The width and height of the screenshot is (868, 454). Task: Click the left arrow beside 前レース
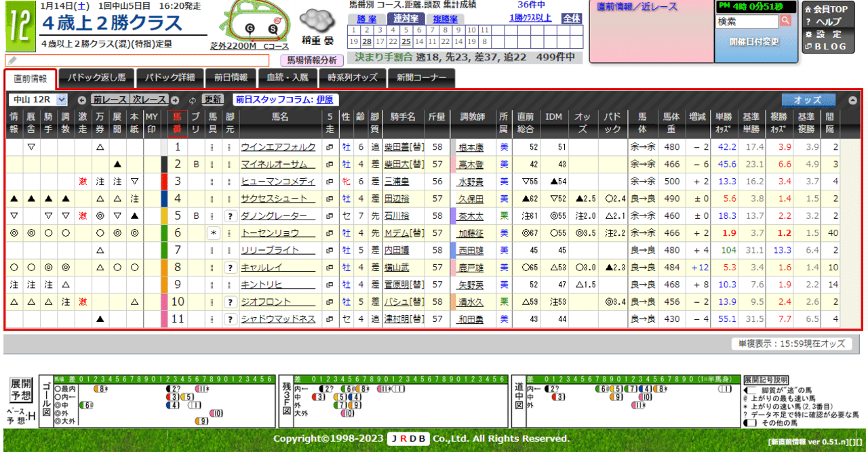(x=81, y=100)
